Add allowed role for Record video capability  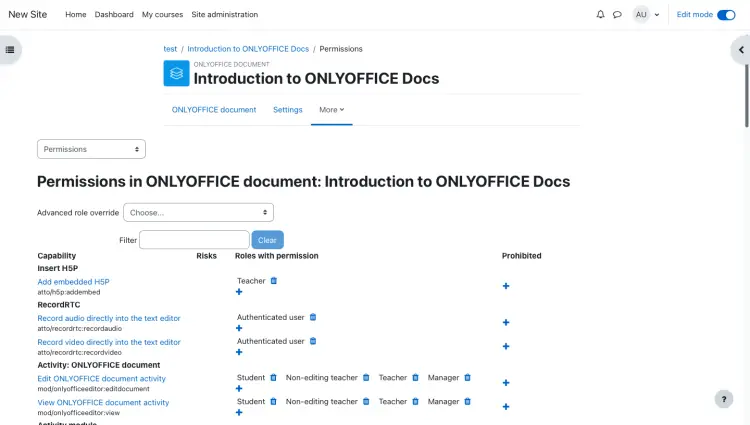239,352
